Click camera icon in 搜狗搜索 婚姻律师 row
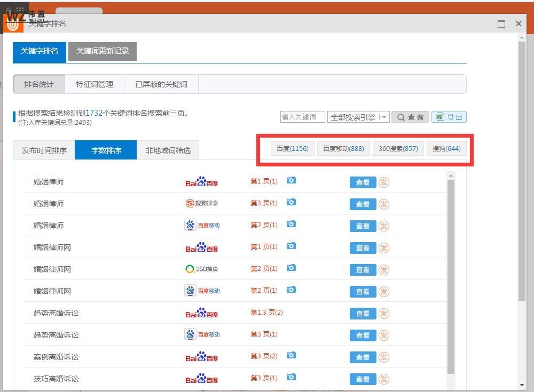 [x=291, y=203]
